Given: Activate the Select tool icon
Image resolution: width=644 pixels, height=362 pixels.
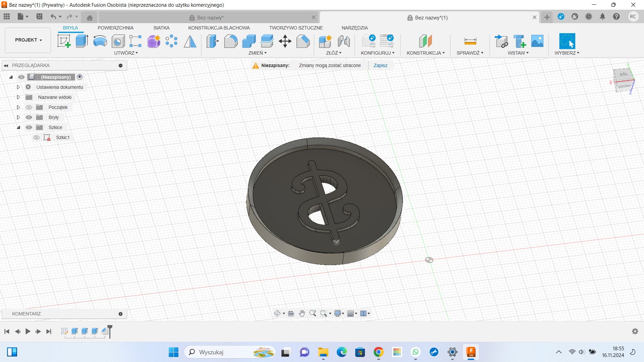Looking at the screenshot, I should 567,41.
